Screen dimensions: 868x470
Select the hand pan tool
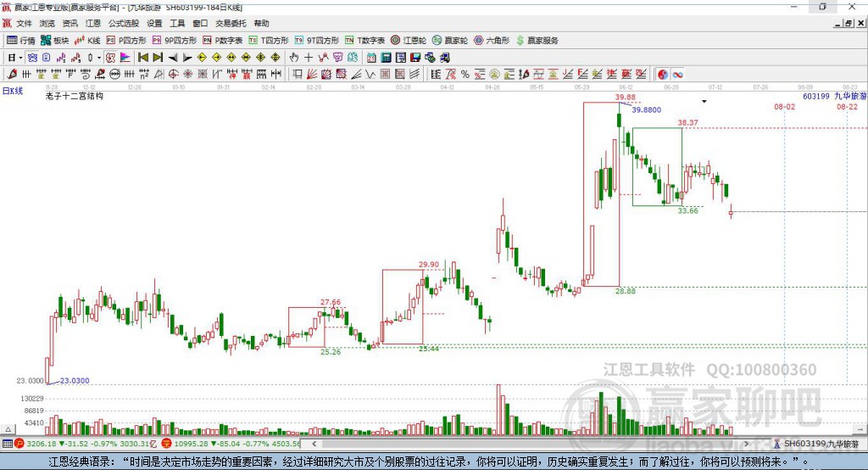tap(294, 58)
